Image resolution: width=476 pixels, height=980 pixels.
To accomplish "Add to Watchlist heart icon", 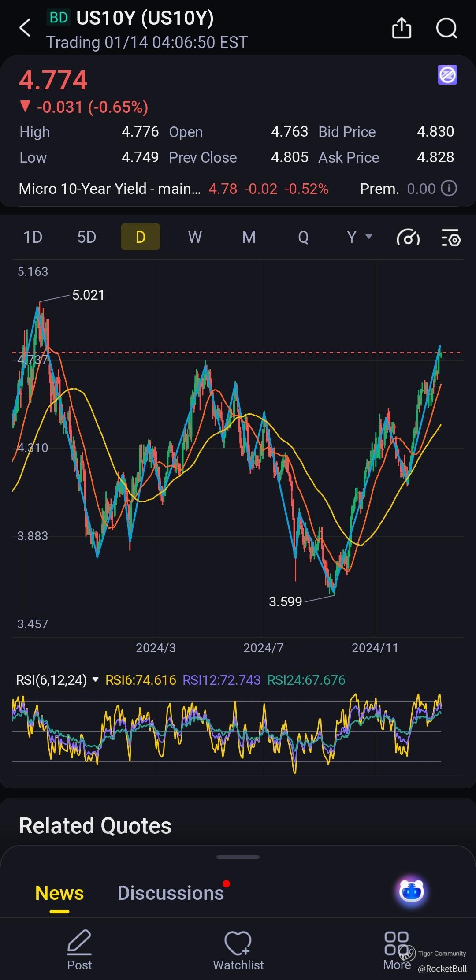I will [x=238, y=943].
